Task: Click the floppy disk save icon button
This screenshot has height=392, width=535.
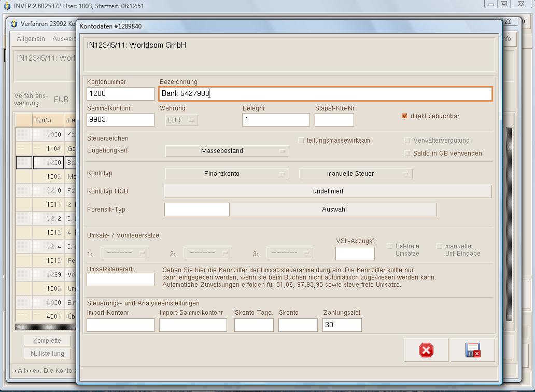Action: (472, 351)
